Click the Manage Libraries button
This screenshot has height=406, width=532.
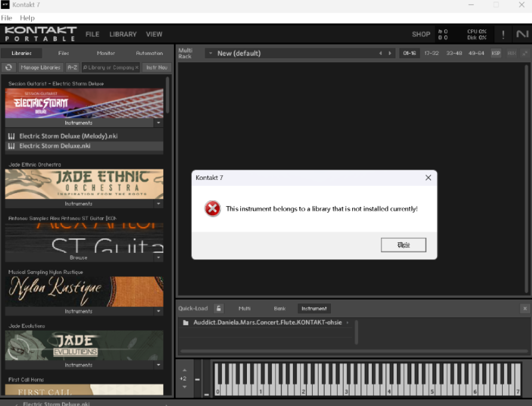point(41,68)
